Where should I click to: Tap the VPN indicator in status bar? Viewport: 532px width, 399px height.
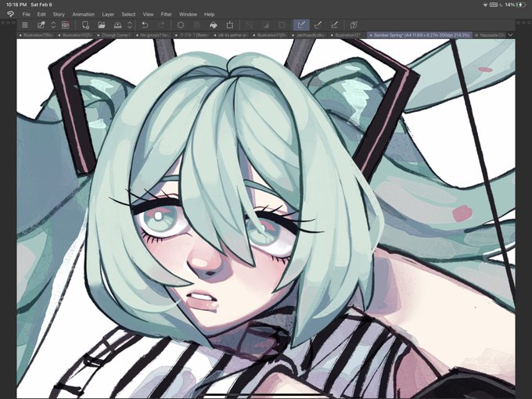494,5
